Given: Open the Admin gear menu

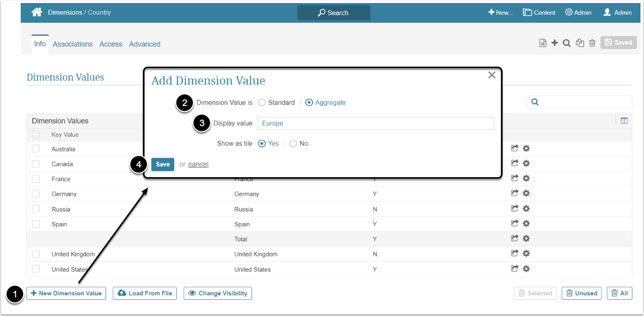Looking at the screenshot, I should tap(578, 13).
